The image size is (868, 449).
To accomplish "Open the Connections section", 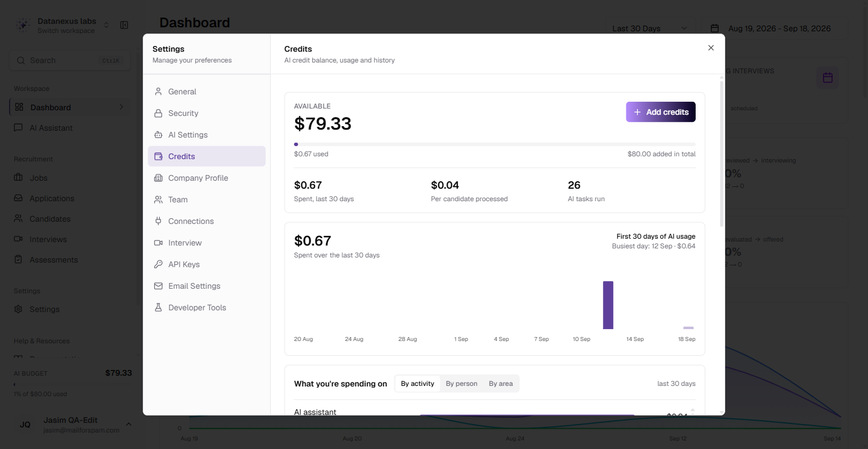I will click(206, 221).
